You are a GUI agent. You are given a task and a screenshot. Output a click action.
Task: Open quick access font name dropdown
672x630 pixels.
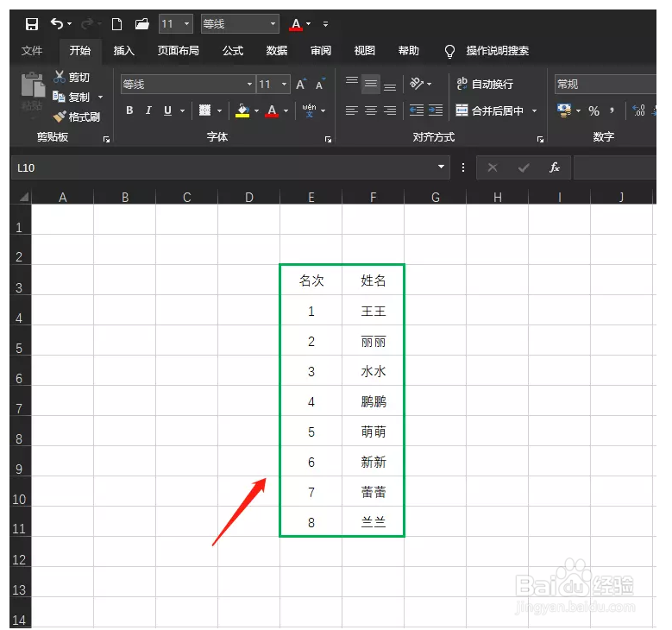(x=273, y=24)
